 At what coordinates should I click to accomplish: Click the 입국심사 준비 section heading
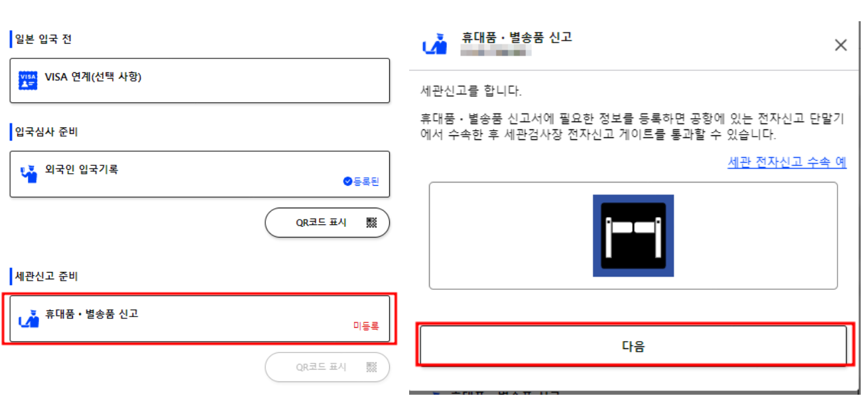coord(46,132)
